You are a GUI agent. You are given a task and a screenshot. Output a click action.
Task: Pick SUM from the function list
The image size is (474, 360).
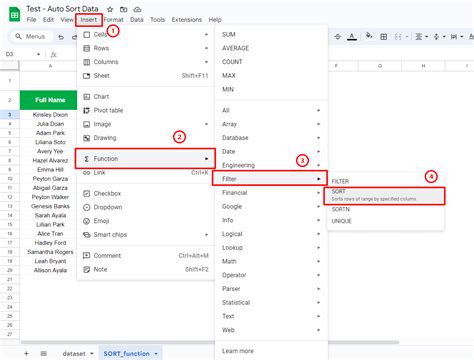272,34
